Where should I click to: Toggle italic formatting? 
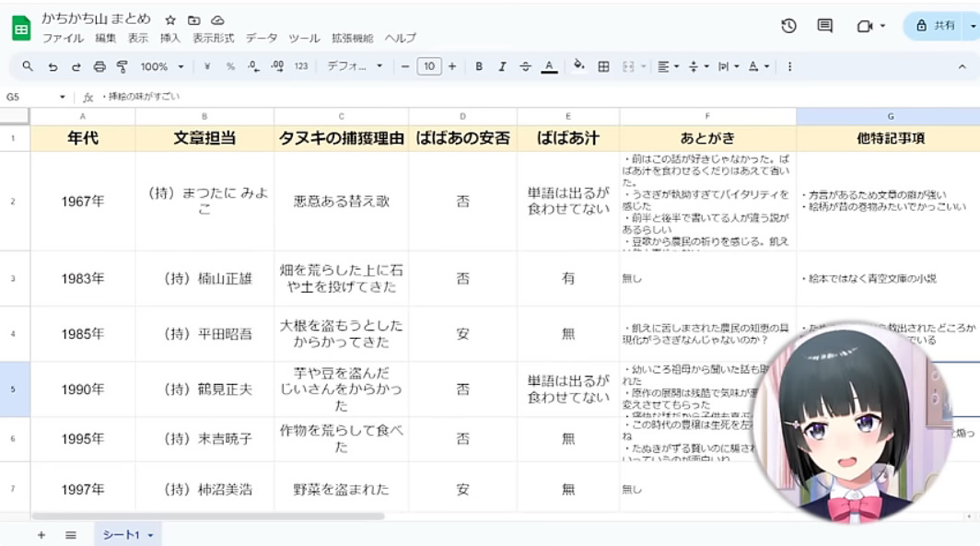502,66
